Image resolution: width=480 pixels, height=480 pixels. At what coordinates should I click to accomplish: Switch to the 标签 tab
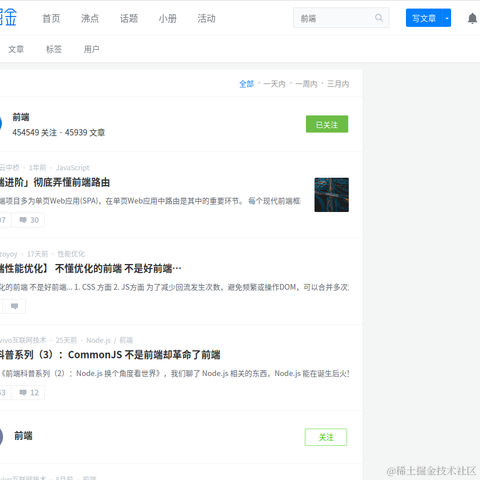[54, 49]
